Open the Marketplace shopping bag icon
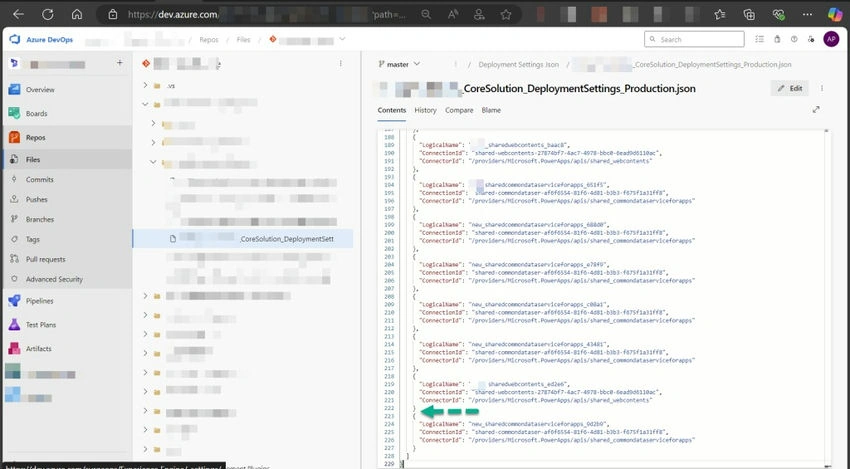850x469 pixels. (x=777, y=39)
